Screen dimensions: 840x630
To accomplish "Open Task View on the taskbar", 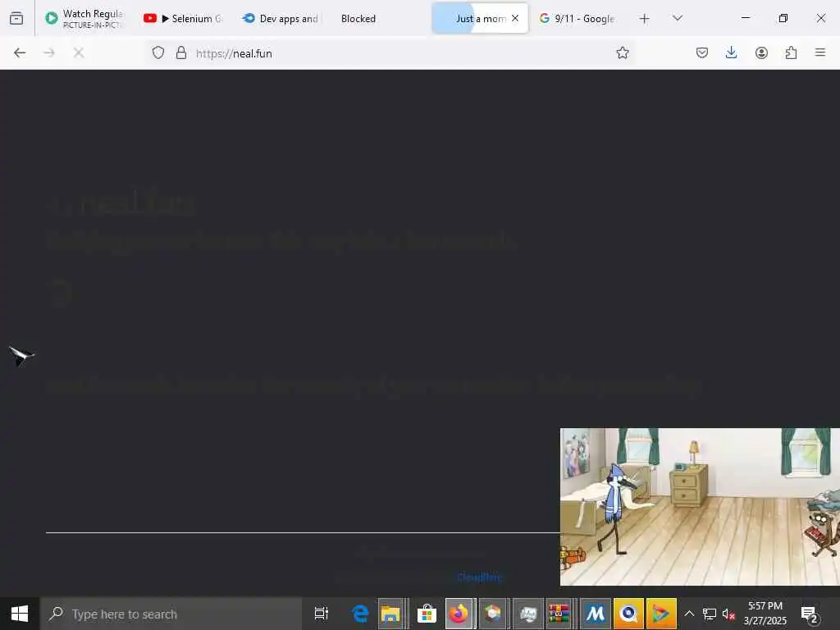I will coord(322,614).
